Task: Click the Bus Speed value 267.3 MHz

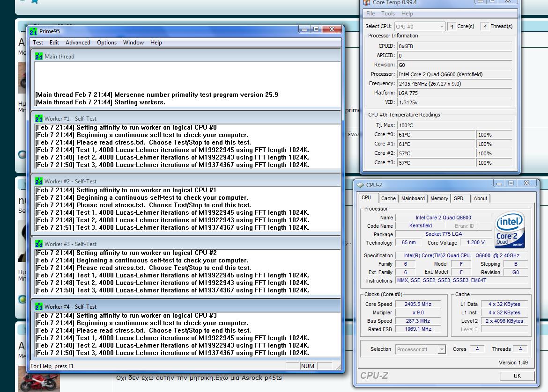Action: pyautogui.click(x=418, y=321)
